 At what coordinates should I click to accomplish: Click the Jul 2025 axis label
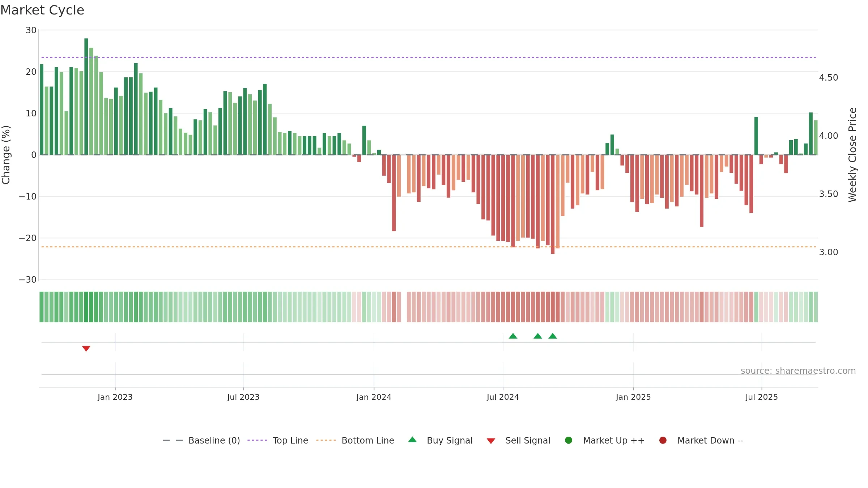point(762,397)
